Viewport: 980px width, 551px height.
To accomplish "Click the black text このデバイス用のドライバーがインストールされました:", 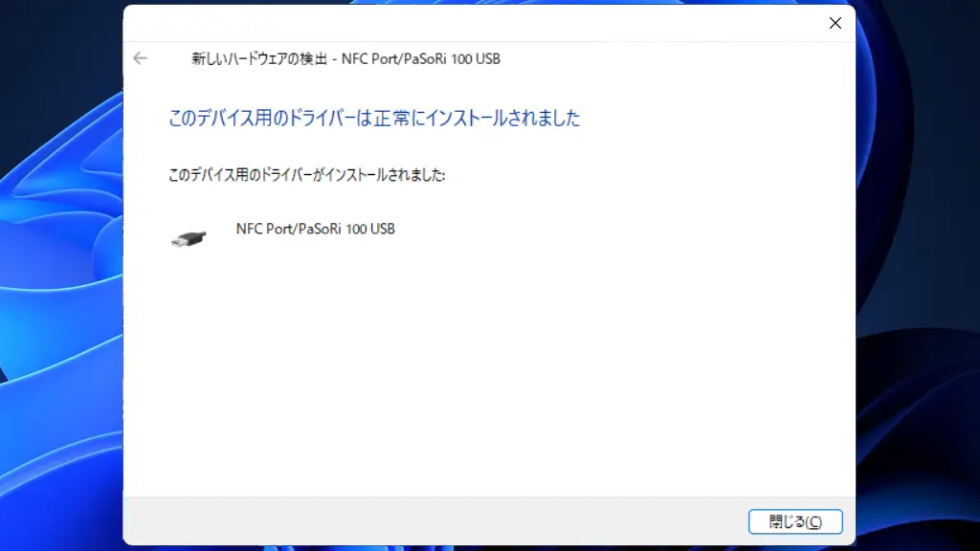I will click(x=307, y=176).
